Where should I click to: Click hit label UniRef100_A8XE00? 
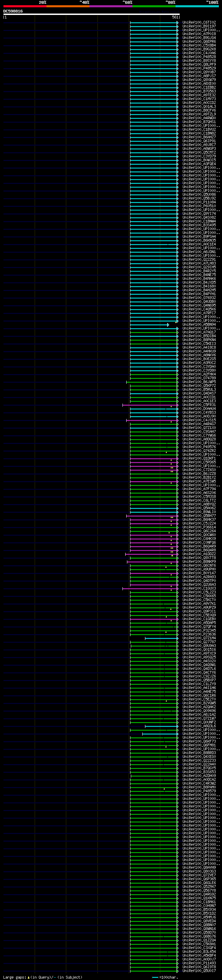(199, 84)
